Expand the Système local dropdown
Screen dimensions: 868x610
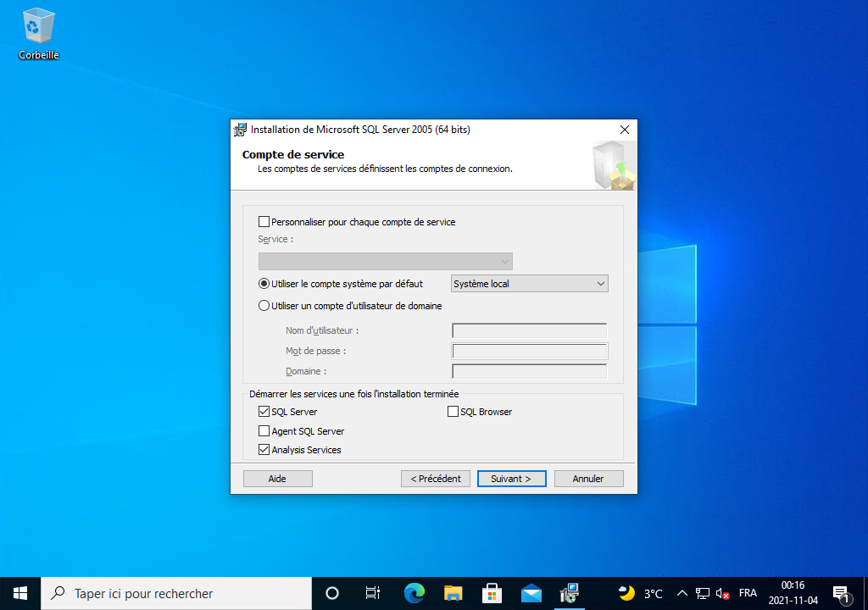pyautogui.click(x=530, y=284)
